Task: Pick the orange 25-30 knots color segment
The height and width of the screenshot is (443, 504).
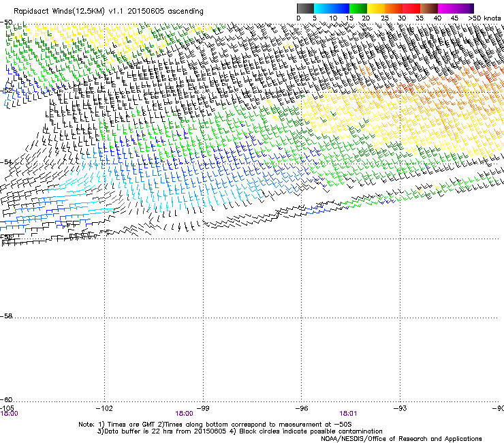Action: pos(394,8)
